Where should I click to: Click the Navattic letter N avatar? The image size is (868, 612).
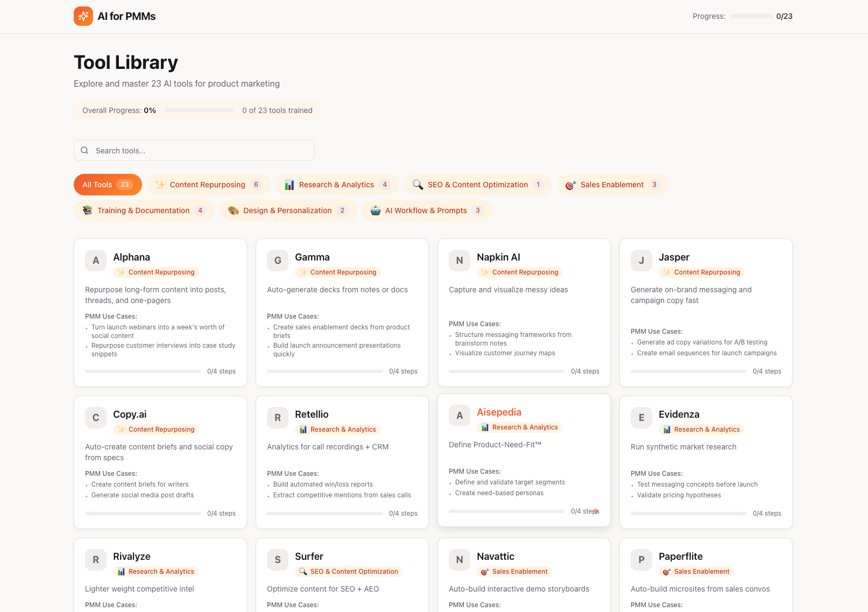pos(460,560)
